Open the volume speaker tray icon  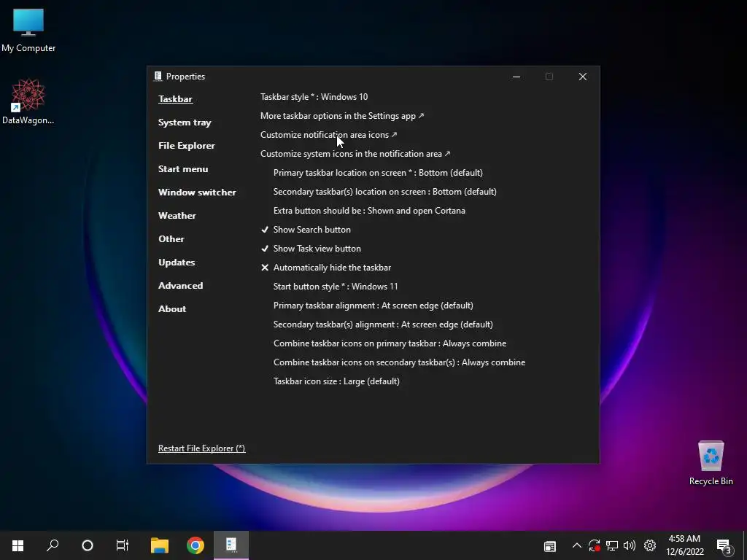click(x=630, y=545)
